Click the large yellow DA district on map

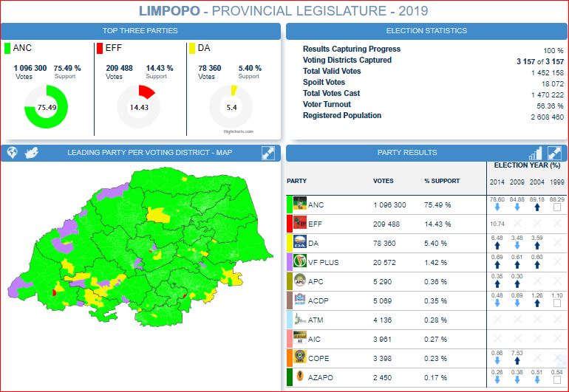coord(157,214)
